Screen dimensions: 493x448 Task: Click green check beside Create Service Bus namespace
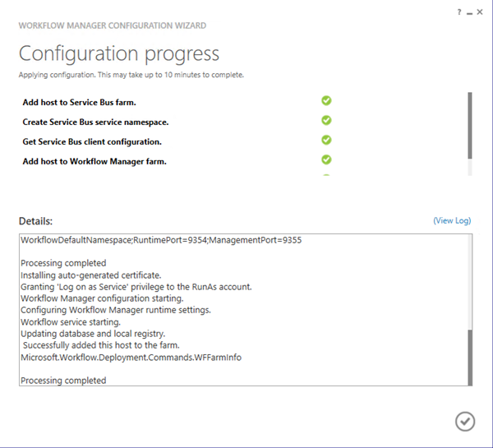(326, 120)
